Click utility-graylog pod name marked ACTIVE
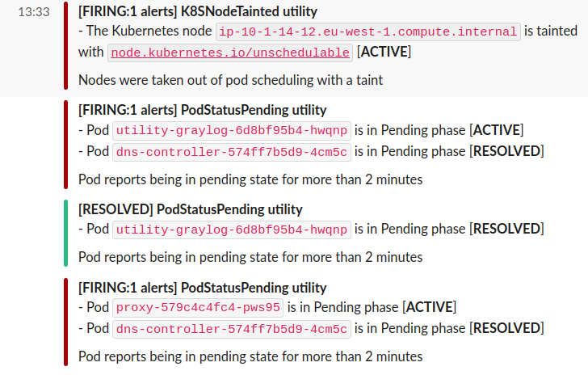The width and height of the screenshot is (588, 375). (x=231, y=130)
